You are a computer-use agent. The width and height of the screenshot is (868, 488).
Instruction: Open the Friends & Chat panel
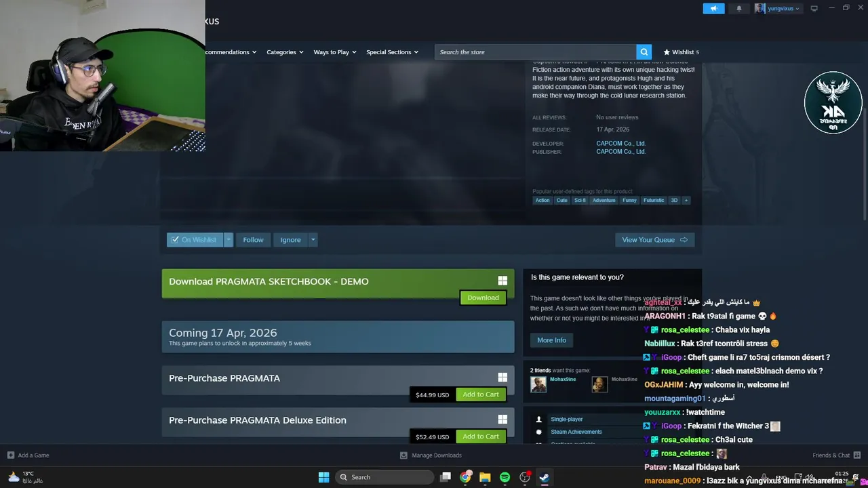(x=836, y=455)
